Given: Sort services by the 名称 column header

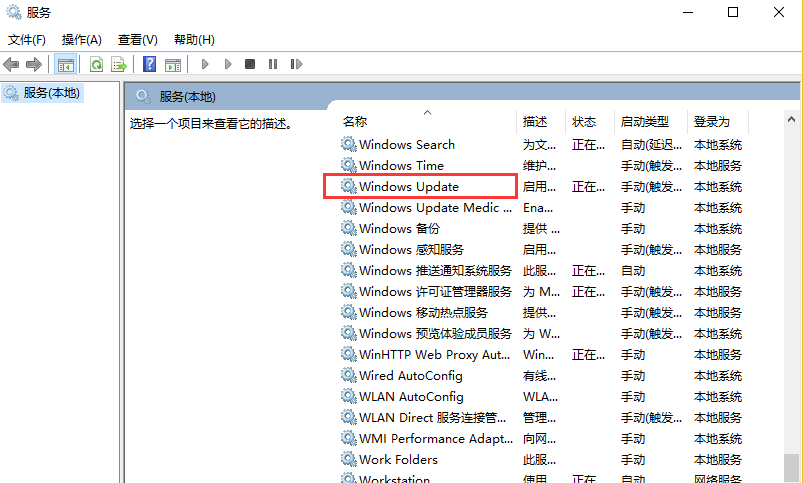Looking at the screenshot, I should tap(355, 121).
